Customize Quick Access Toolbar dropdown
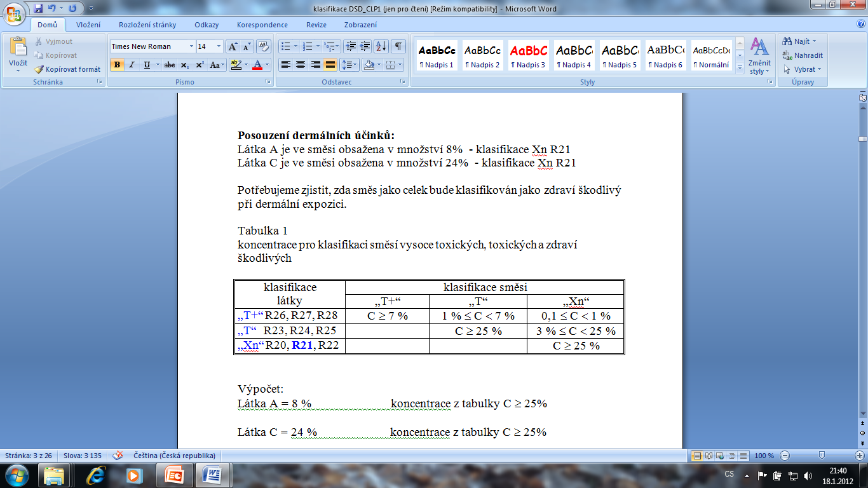Screen dimensions: 868x488 tap(90, 9)
